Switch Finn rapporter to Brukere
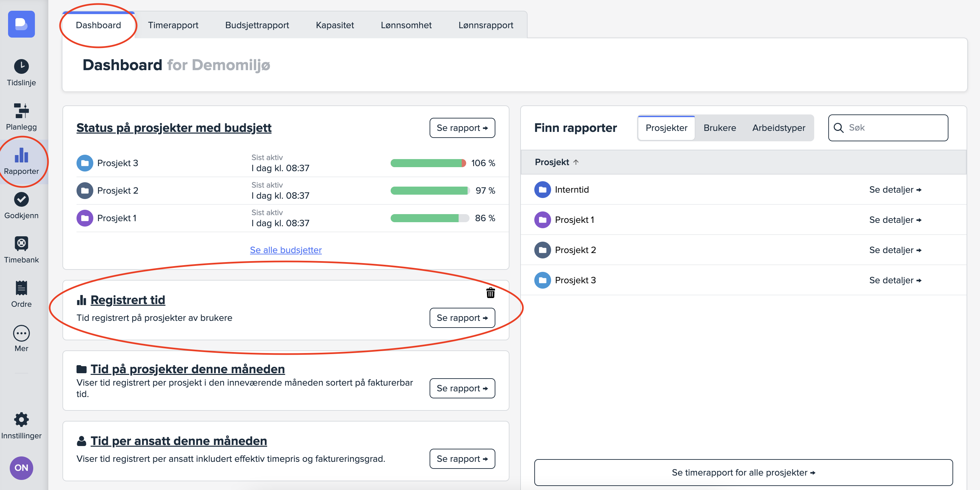 (x=720, y=128)
